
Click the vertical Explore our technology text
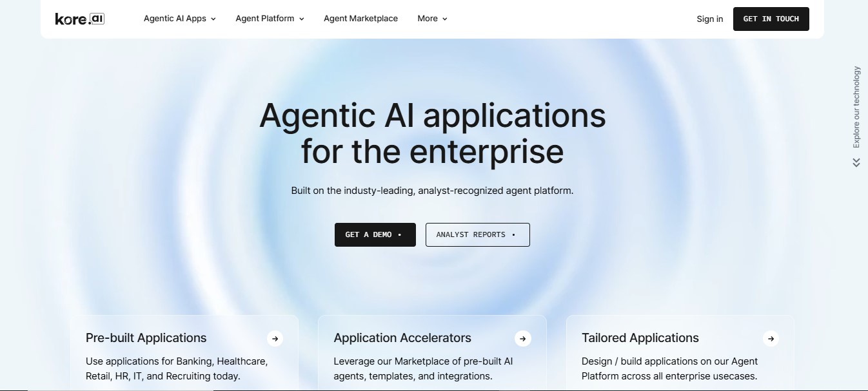[x=856, y=107]
